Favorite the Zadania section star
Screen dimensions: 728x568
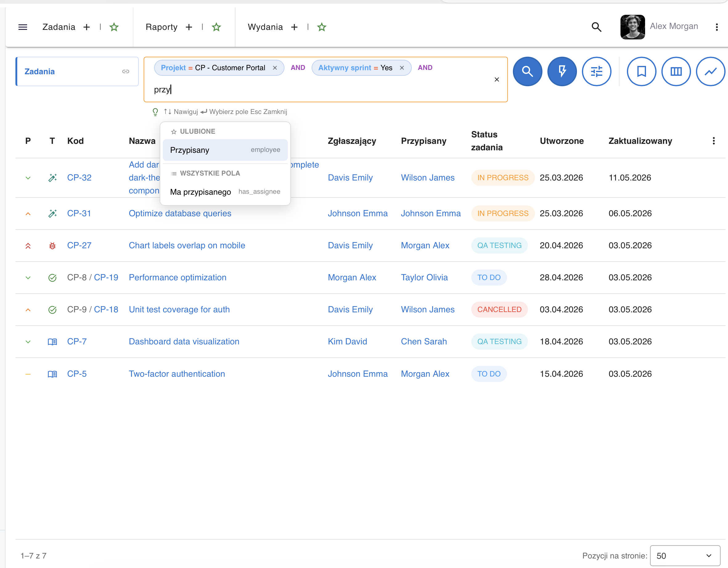114,27
